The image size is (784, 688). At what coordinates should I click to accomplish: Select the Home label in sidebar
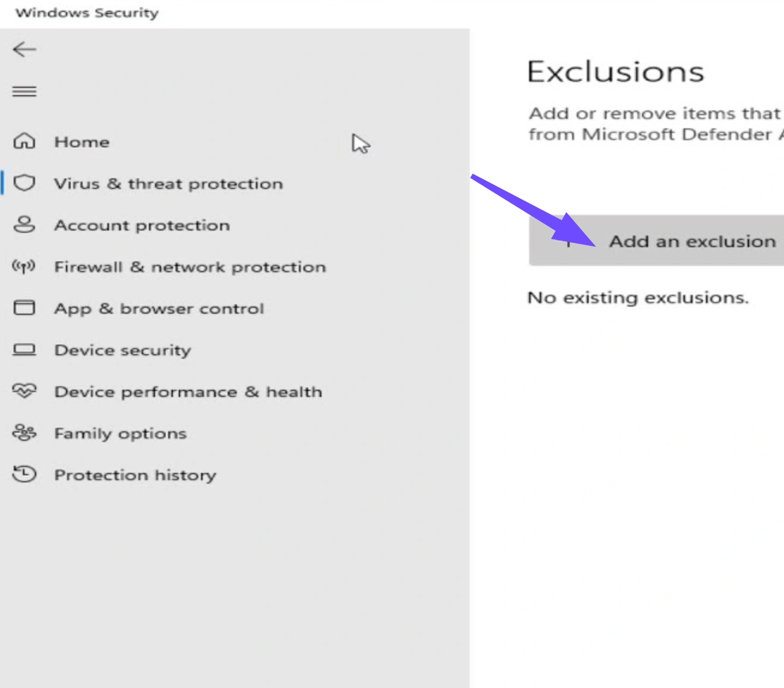82,142
